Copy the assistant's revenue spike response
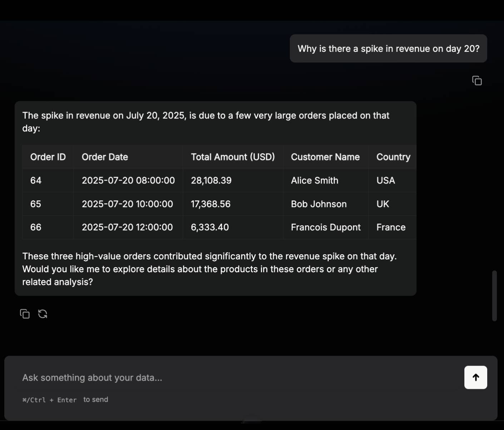 click(x=25, y=314)
